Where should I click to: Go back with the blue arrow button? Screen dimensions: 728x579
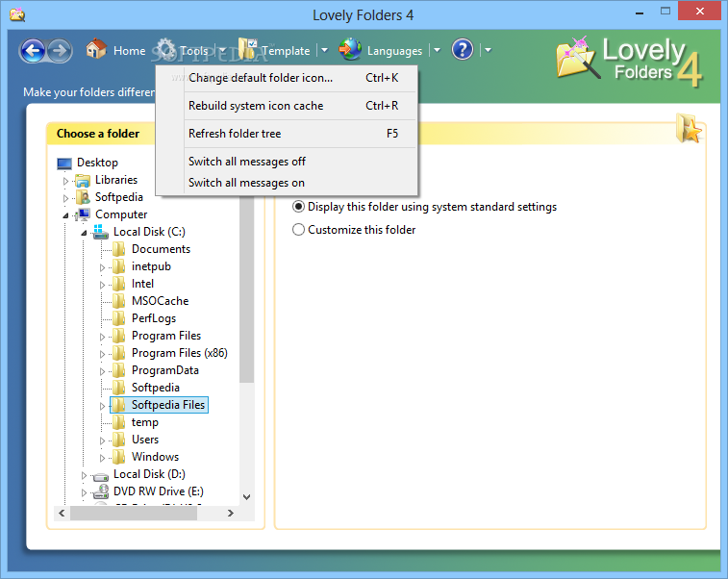click(33, 50)
